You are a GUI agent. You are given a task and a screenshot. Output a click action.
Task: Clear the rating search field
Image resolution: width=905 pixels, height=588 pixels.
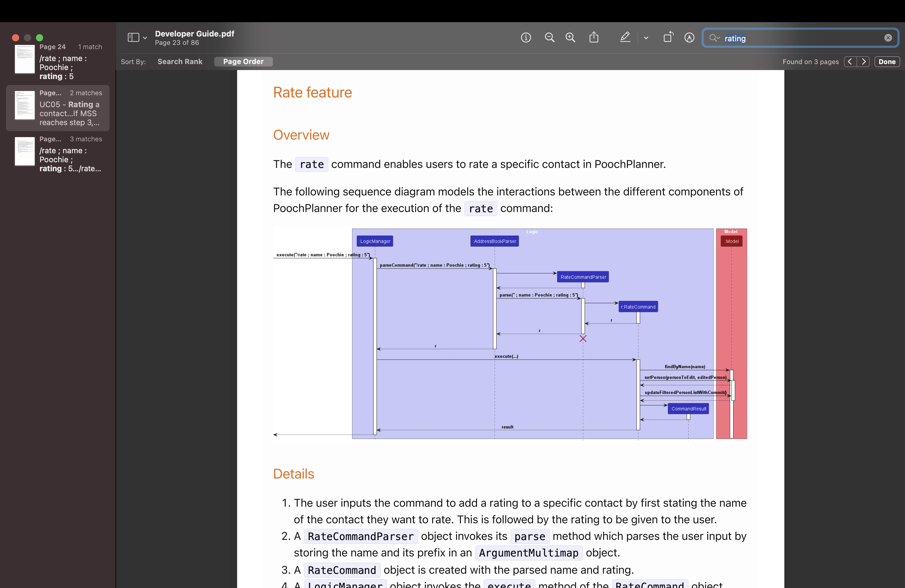888,38
